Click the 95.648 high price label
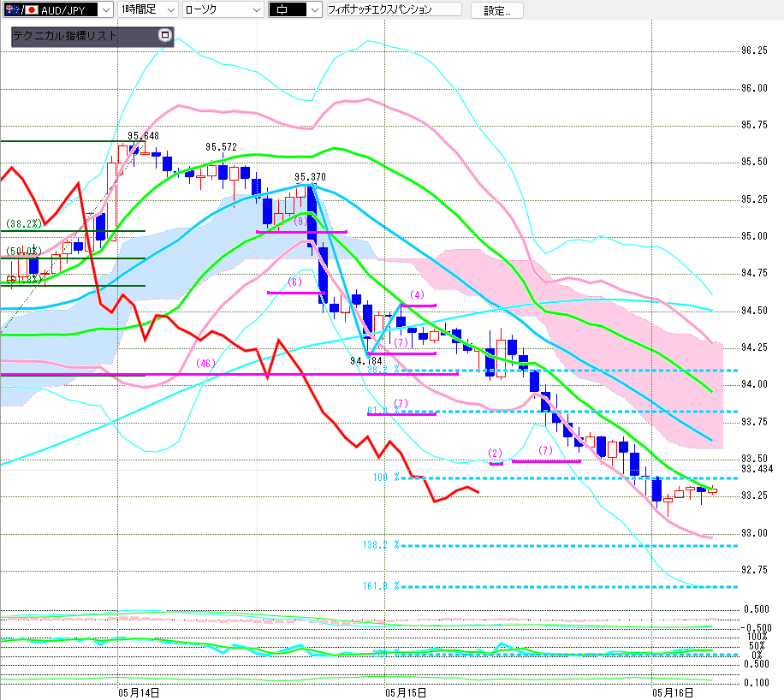The height and width of the screenshot is (700, 784). [143, 136]
